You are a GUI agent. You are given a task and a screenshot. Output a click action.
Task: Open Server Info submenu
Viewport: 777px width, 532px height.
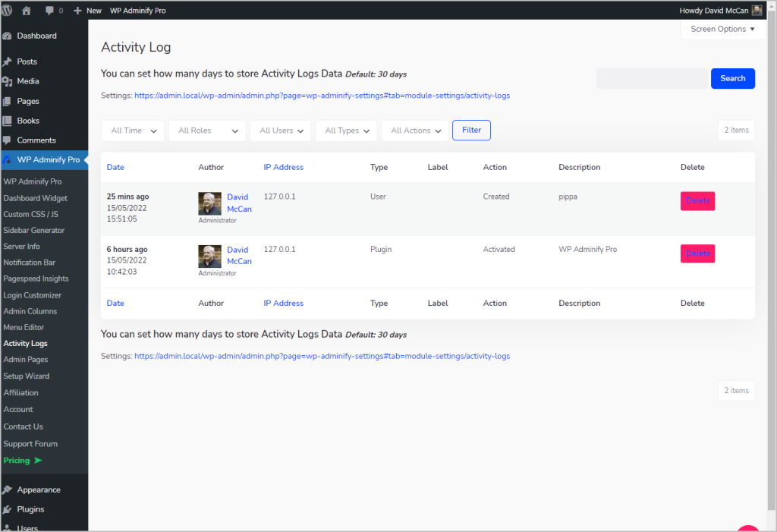(21, 247)
